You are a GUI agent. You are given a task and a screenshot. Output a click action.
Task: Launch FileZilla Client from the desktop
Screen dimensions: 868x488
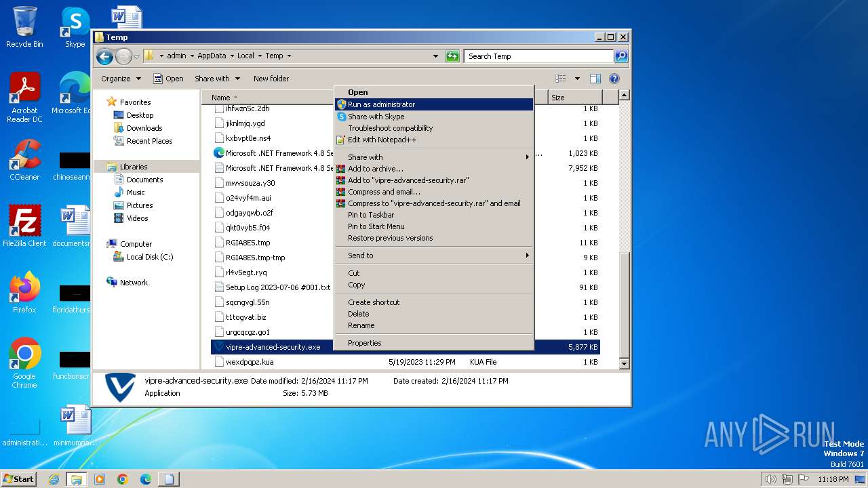coord(24,226)
